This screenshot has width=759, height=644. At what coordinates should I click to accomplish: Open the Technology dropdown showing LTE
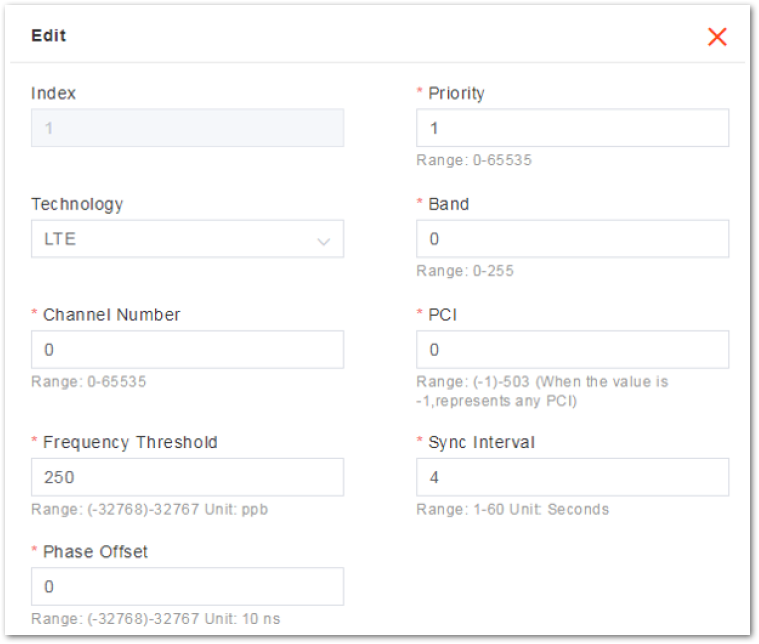(187, 239)
